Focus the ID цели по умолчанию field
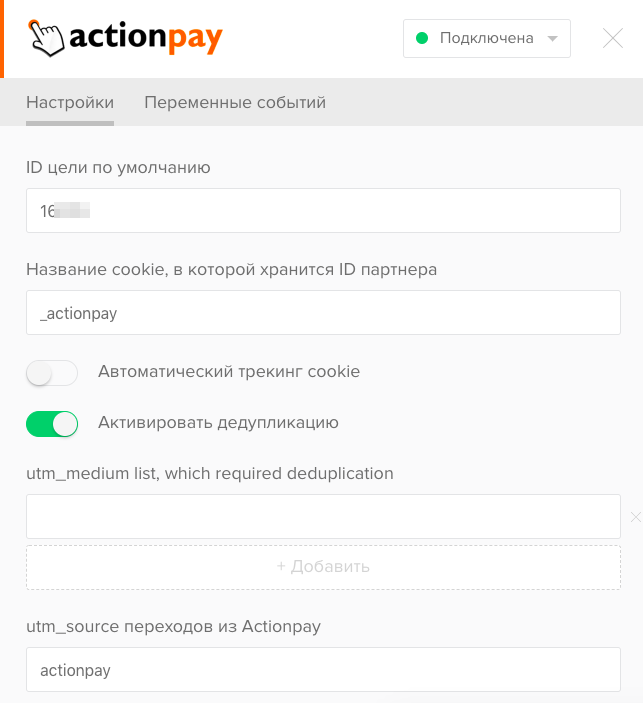 pos(323,210)
